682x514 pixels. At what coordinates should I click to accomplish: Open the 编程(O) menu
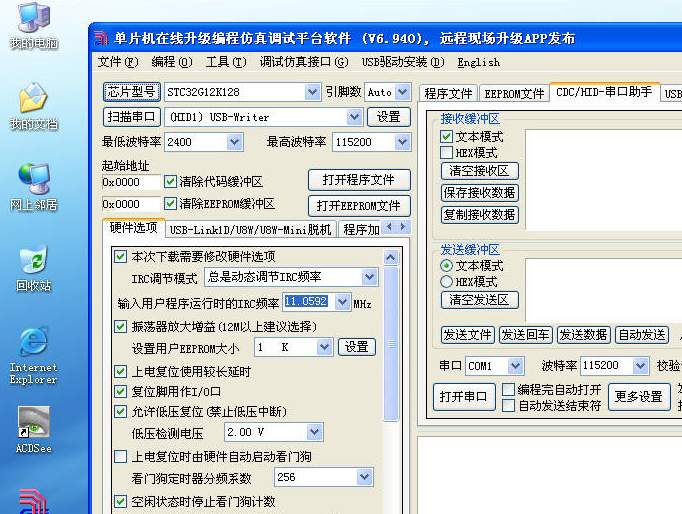tap(172, 62)
